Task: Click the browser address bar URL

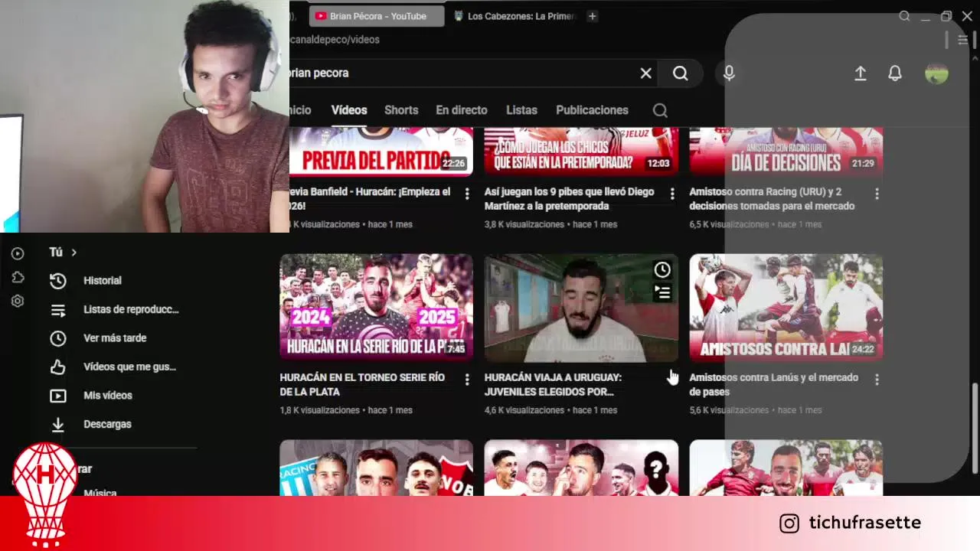Action: pos(335,40)
